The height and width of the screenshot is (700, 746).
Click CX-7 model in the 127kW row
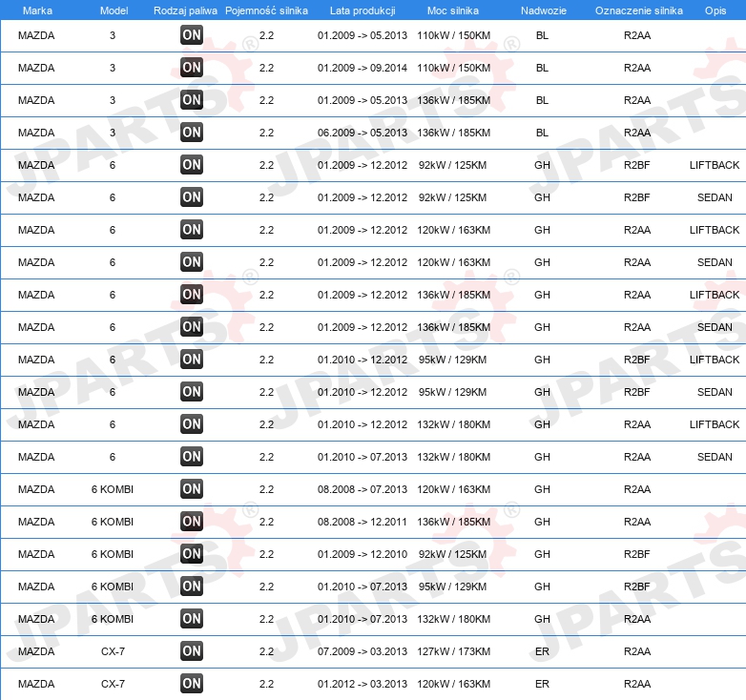(113, 651)
